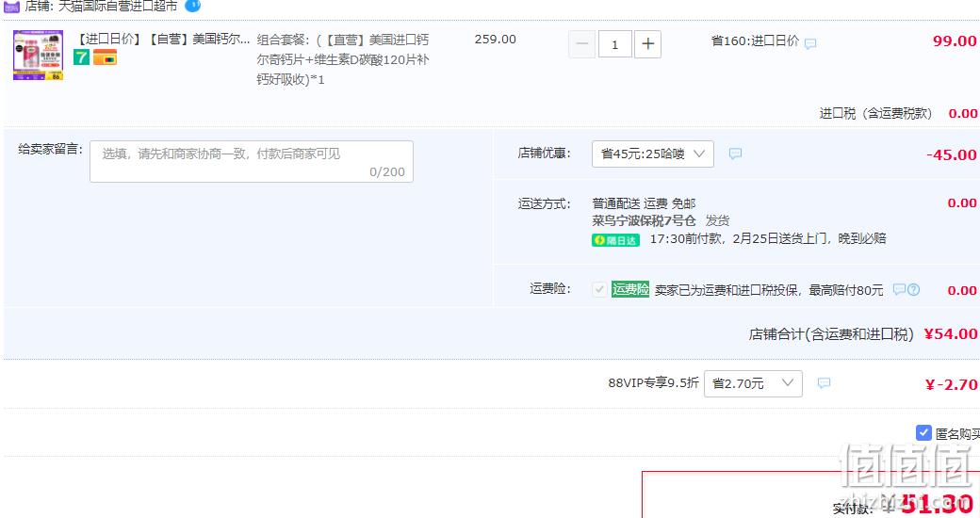Click the question mark help icon for 运费险
This screenshot has height=518, width=980.
click(914, 289)
